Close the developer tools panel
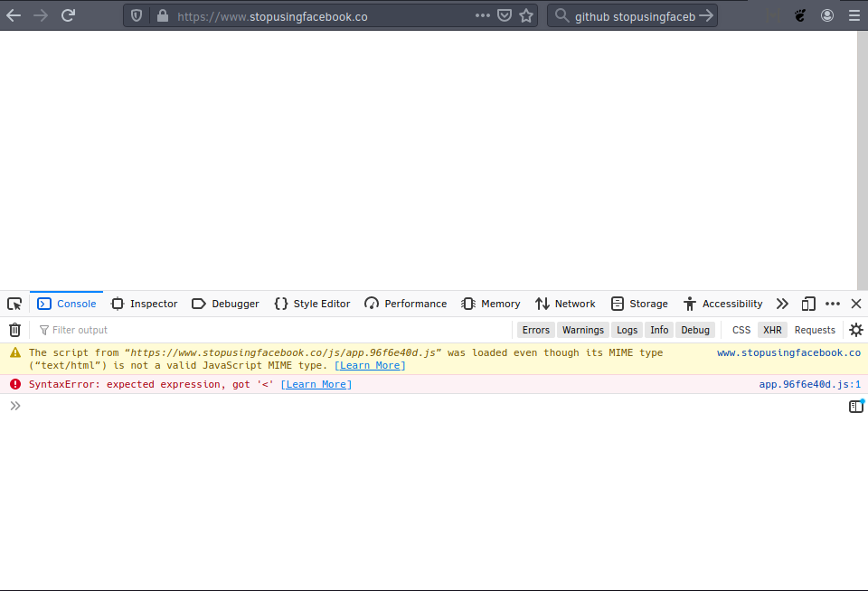This screenshot has width=868, height=591. (856, 304)
